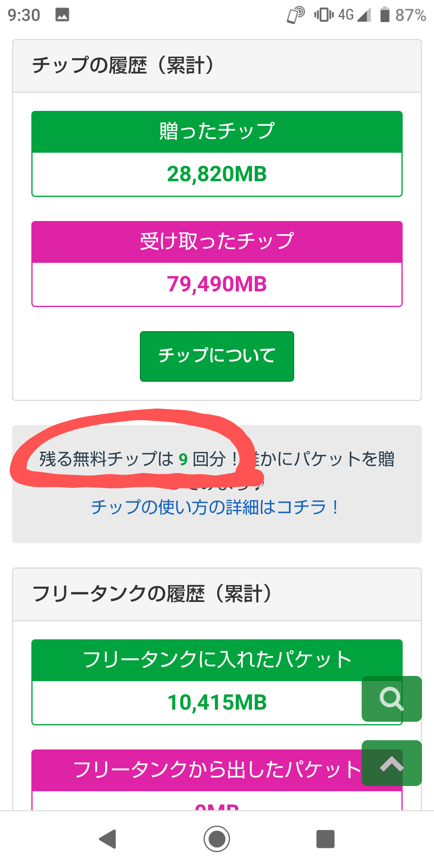434x868 pixels.
Task: Tap the 贈ったチップ green header
Action: click(x=217, y=132)
